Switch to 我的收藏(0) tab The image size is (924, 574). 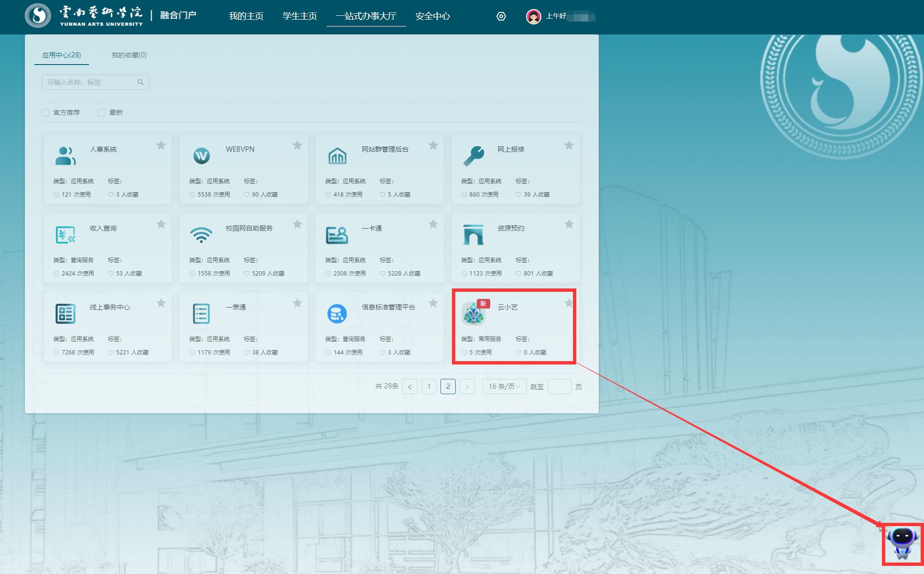point(129,55)
